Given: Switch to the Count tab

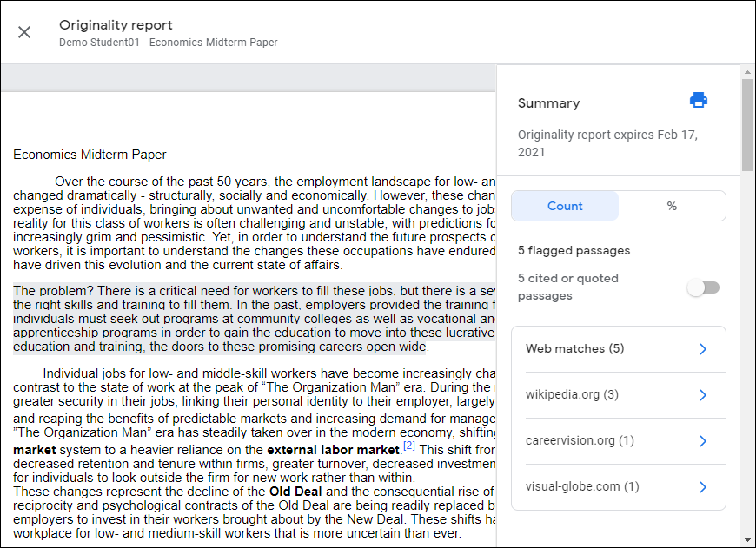Looking at the screenshot, I should [x=565, y=206].
